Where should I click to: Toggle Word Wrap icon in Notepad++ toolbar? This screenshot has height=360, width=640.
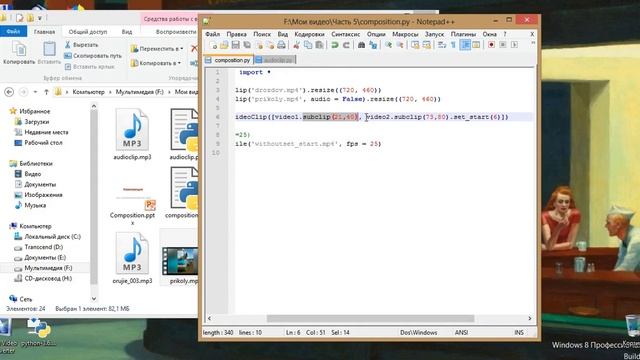click(442, 45)
